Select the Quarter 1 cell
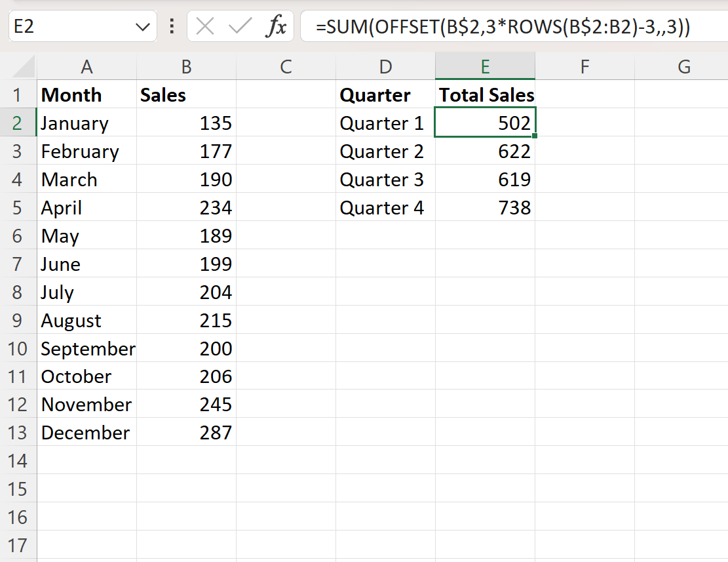This screenshot has width=728, height=562. point(385,123)
